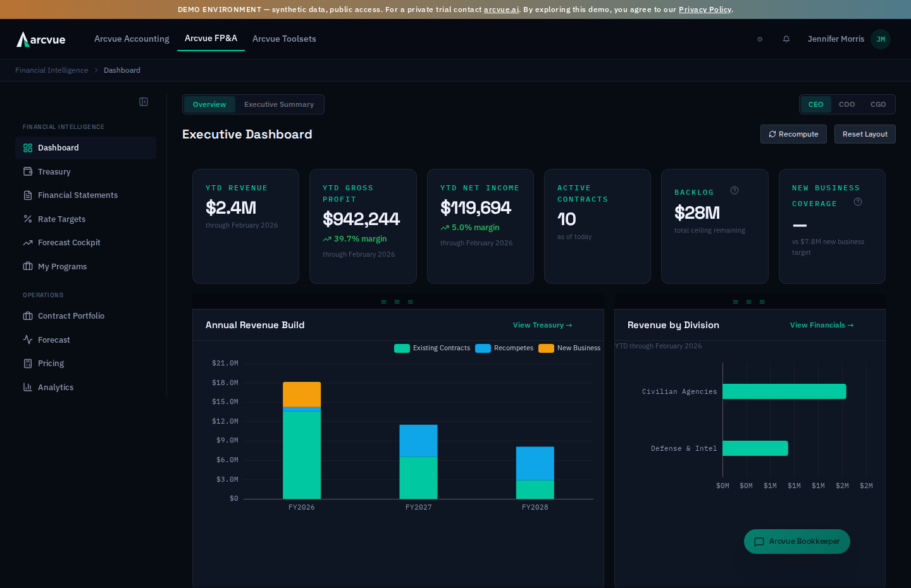This screenshot has height=588, width=911.
Task: Follow the View Treasury link
Action: click(542, 325)
